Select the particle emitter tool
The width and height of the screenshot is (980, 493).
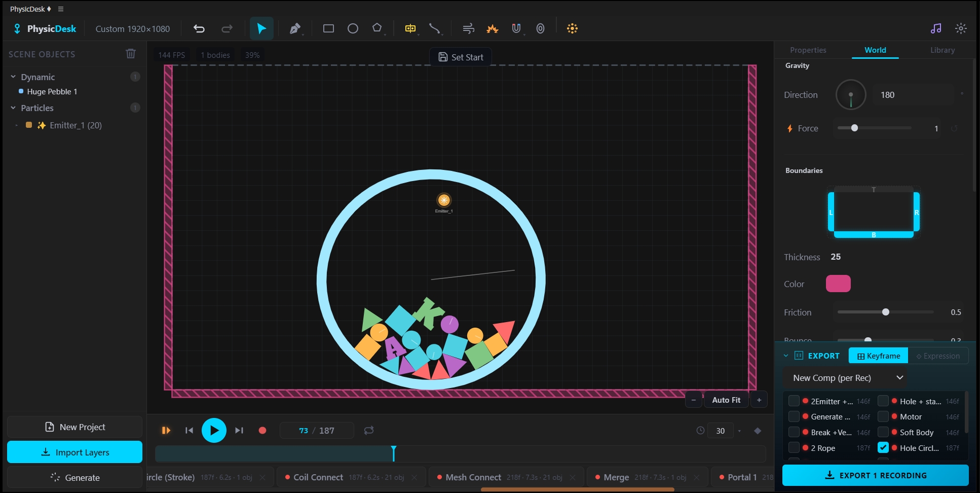tap(572, 28)
